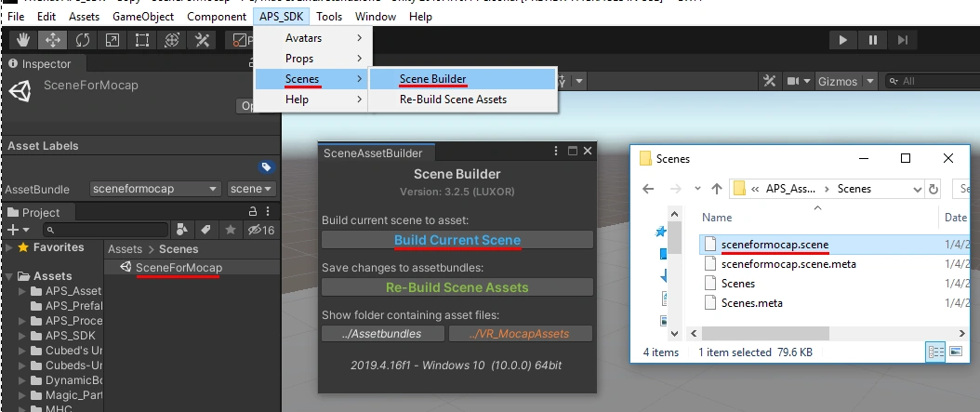Select the Project tab
Screen dimensions: 980x412
point(39,213)
